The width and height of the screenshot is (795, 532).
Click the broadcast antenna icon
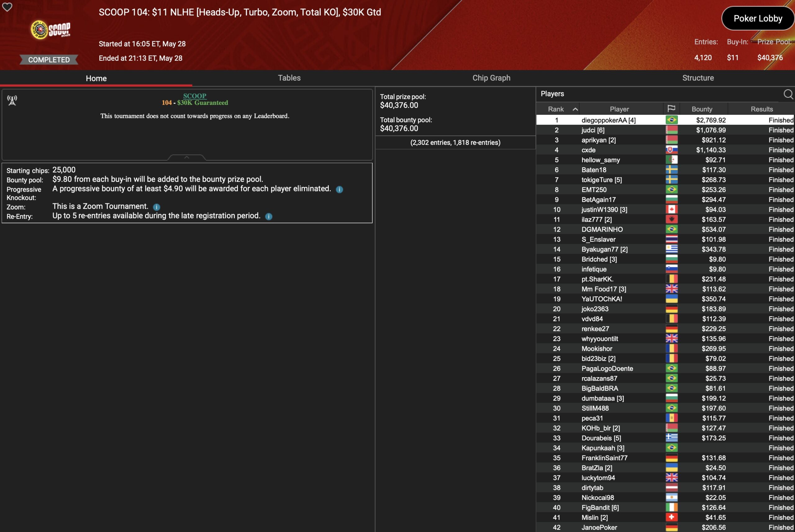click(x=12, y=101)
